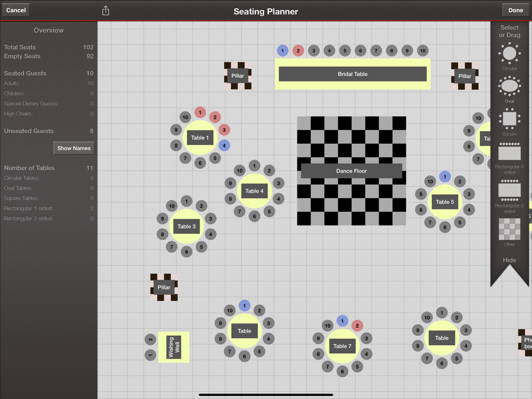532x399 pixels.
Task: Click the Total Seats 102 row
Action: [48, 47]
